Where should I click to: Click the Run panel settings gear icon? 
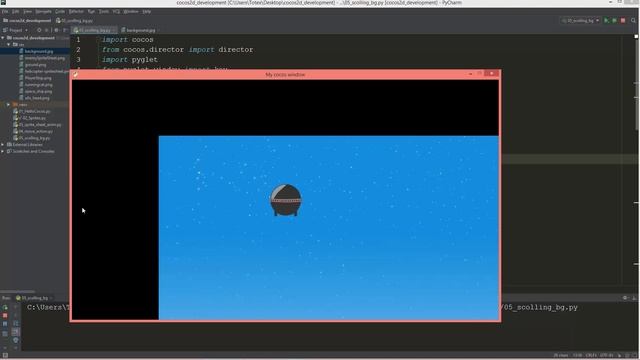tap(625, 298)
